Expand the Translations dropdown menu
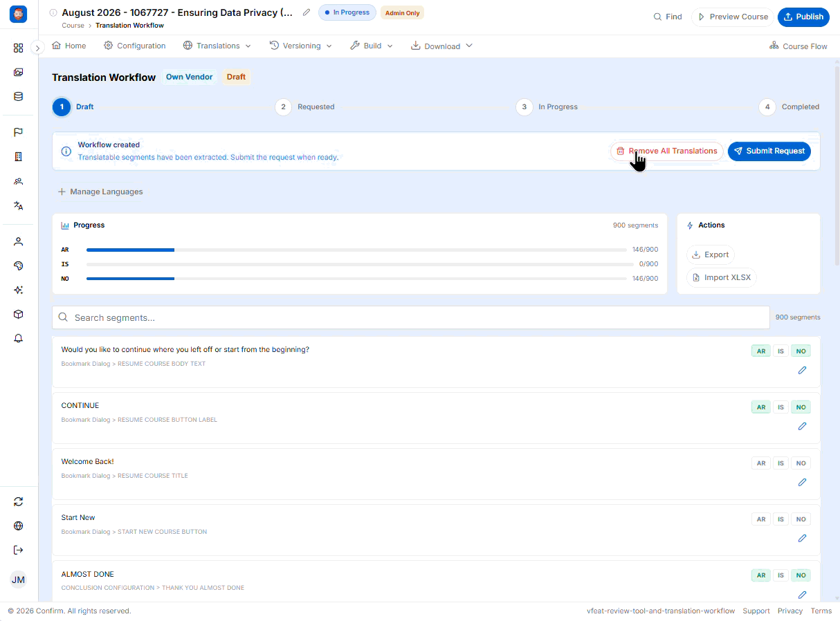Image resolution: width=840 pixels, height=621 pixels. pos(217,46)
